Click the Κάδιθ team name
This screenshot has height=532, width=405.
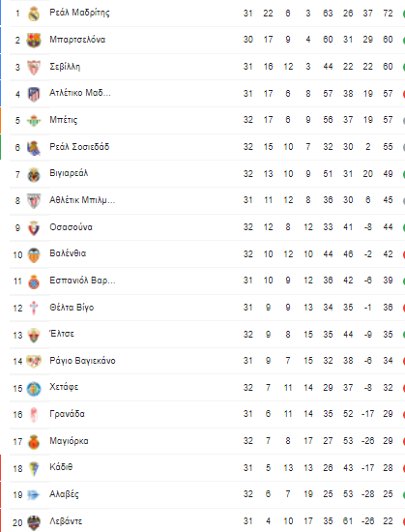pyautogui.click(x=61, y=467)
